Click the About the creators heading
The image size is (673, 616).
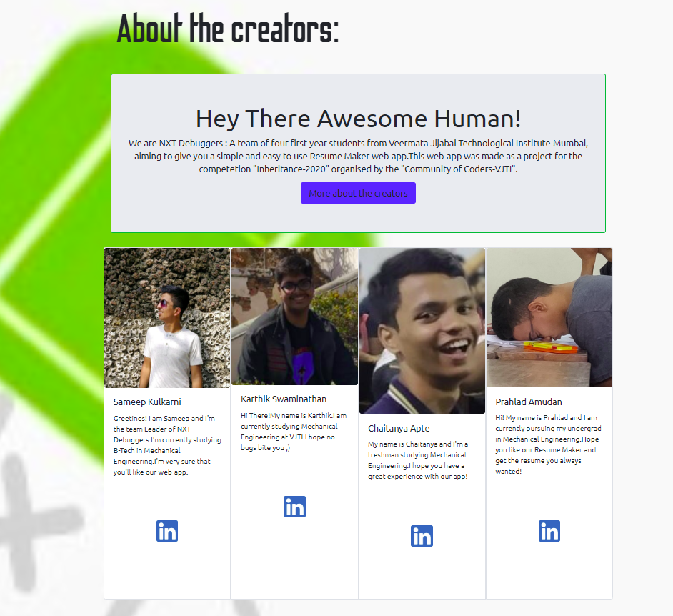click(x=228, y=29)
